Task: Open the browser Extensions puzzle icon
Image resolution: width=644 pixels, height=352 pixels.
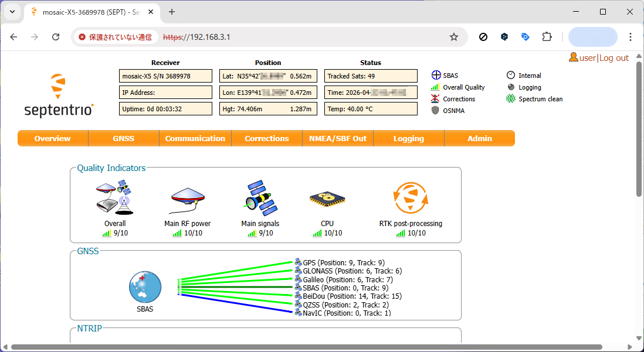Action: click(x=547, y=37)
